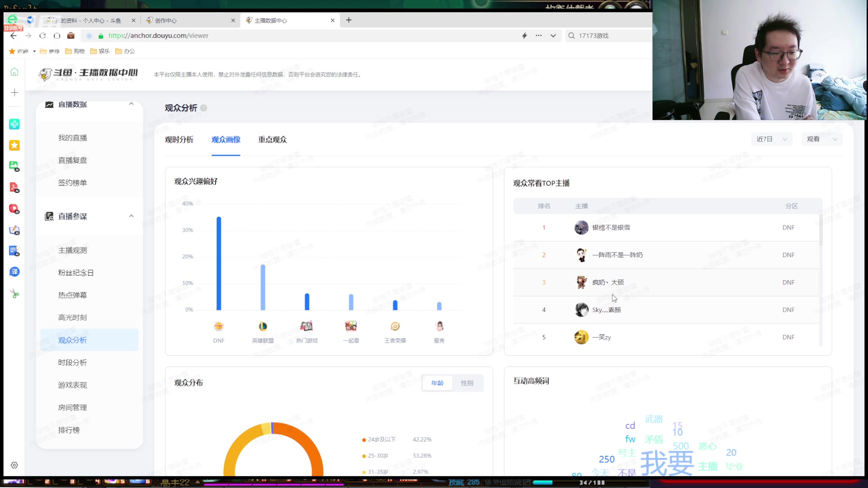Screen dimensions: 868x488
Task: Open 签约榜单 in the left menu
Action: [72, 183]
